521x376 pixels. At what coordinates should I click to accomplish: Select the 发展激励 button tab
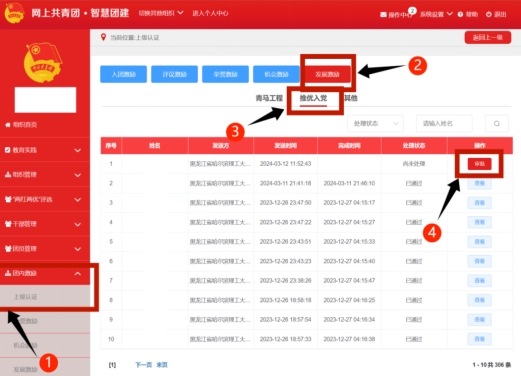coord(327,74)
